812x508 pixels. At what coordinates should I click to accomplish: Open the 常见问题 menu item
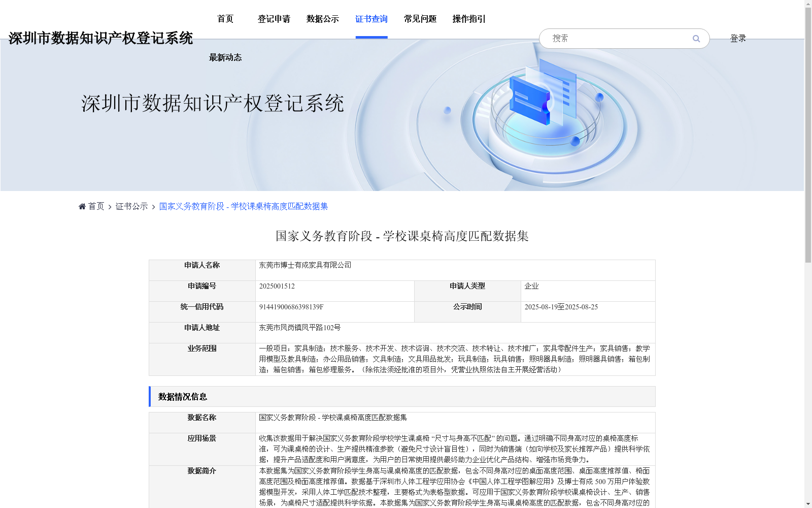pos(420,19)
